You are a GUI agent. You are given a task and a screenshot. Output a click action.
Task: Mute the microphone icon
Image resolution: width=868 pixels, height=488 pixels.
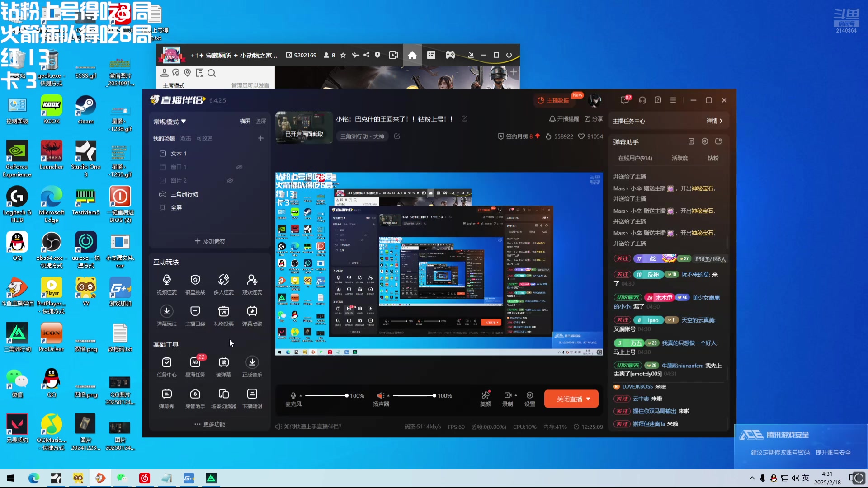(x=293, y=395)
